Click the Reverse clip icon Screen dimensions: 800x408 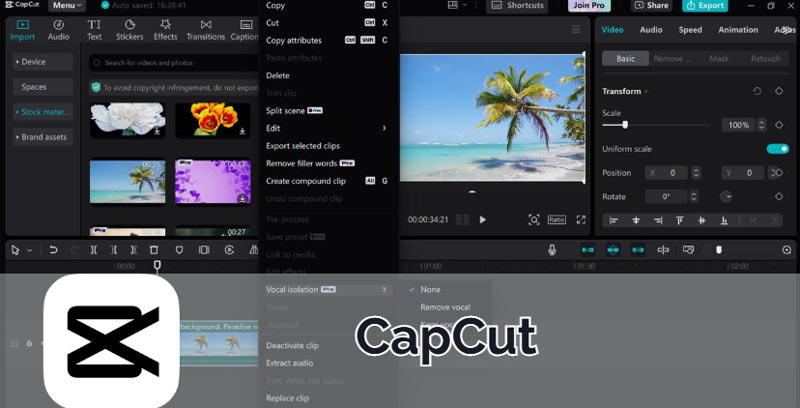(230, 250)
